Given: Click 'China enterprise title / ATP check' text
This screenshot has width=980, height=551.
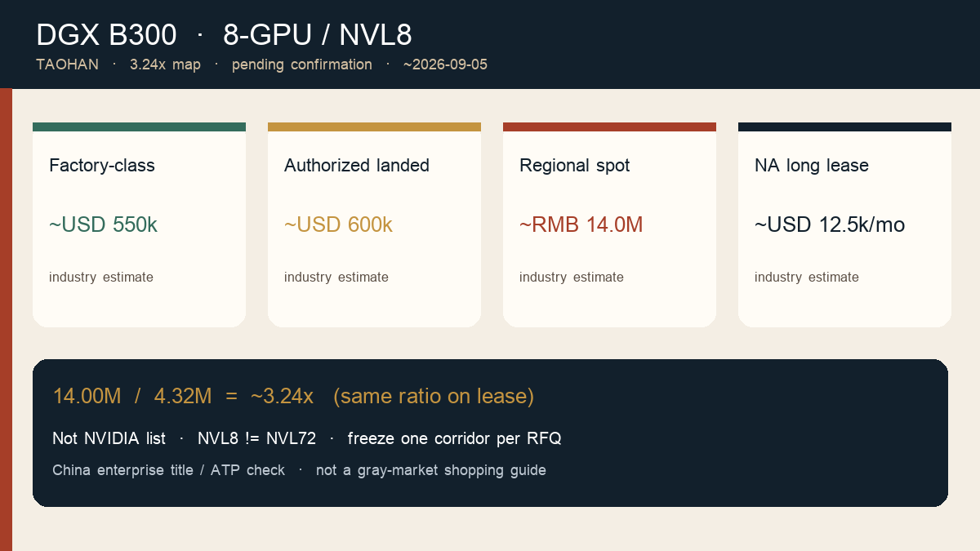Looking at the screenshot, I should [x=169, y=470].
